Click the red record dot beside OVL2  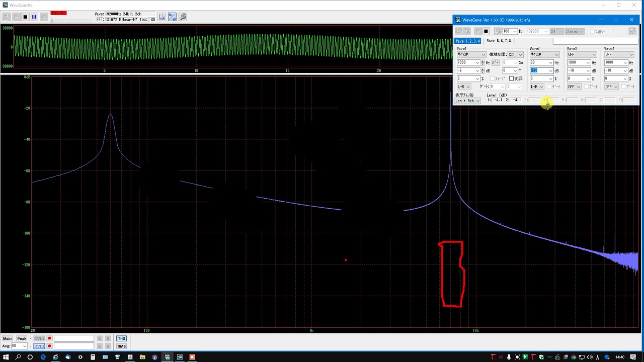[x=49, y=346]
